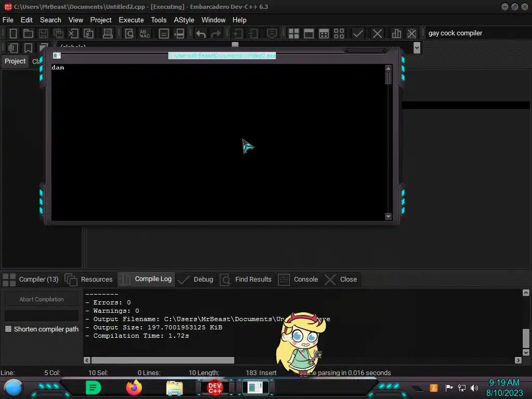Click the 'Compilation Time: 1.72s' log line

pos(137,336)
